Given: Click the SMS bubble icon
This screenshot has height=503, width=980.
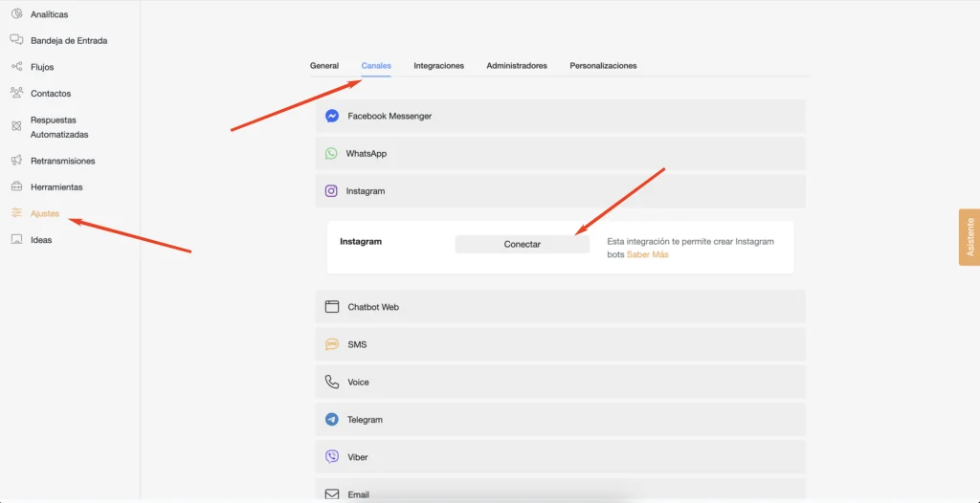Looking at the screenshot, I should [332, 344].
